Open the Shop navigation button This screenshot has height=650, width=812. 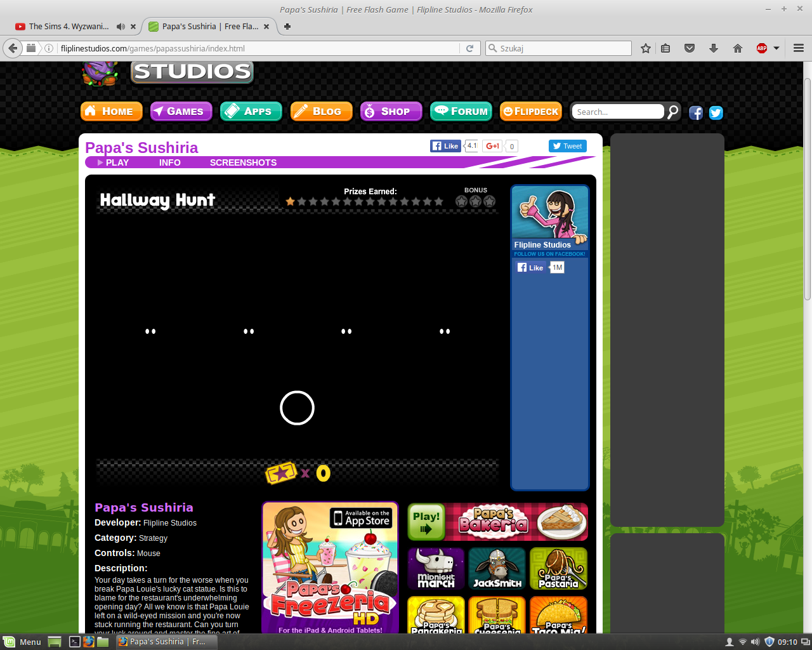point(391,111)
